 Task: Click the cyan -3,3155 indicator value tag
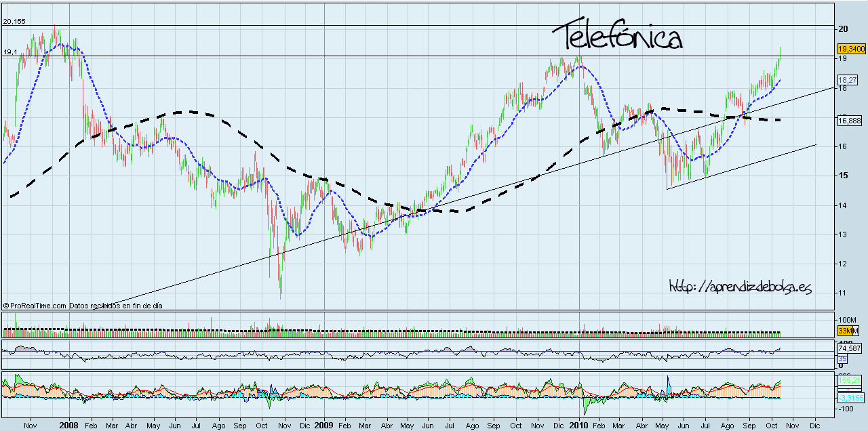(x=850, y=397)
